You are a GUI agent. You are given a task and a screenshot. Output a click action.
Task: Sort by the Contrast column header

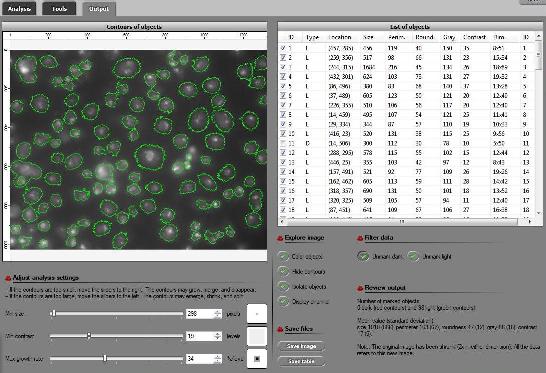pos(474,37)
